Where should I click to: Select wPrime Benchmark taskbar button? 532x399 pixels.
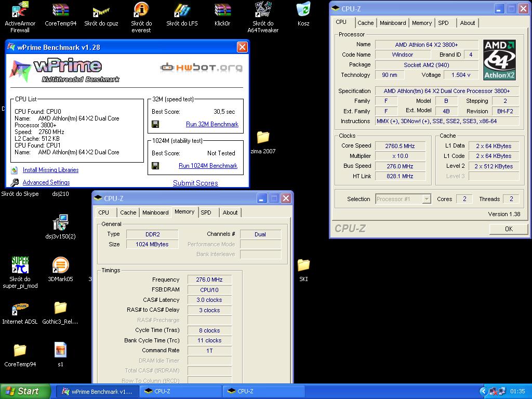pos(97,391)
